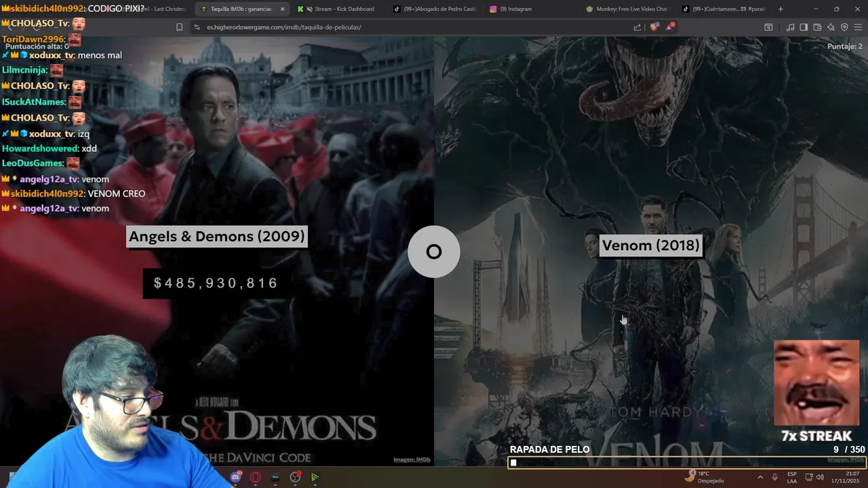Click xoduxx_tv chat message 'izq'
Image resolution: width=868 pixels, height=488 pixels.
point(83,134)
